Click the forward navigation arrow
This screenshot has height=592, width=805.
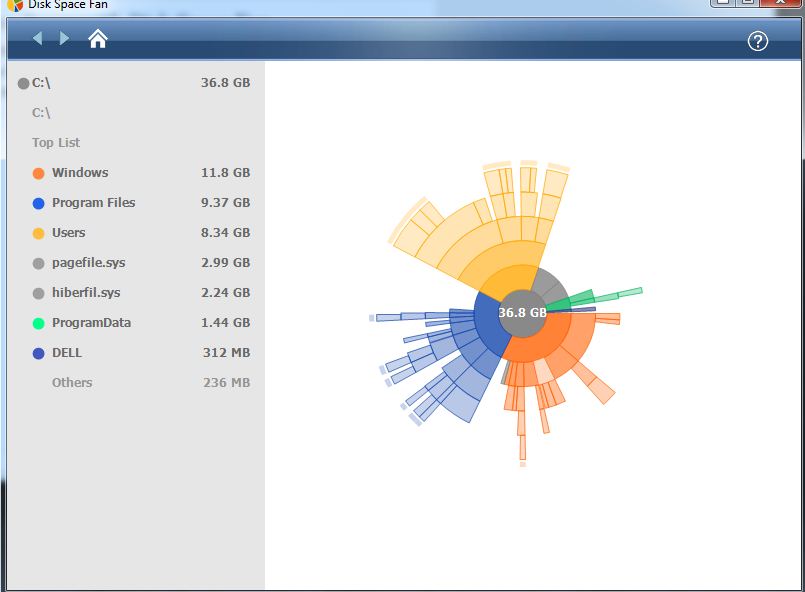tap(64, 38)
